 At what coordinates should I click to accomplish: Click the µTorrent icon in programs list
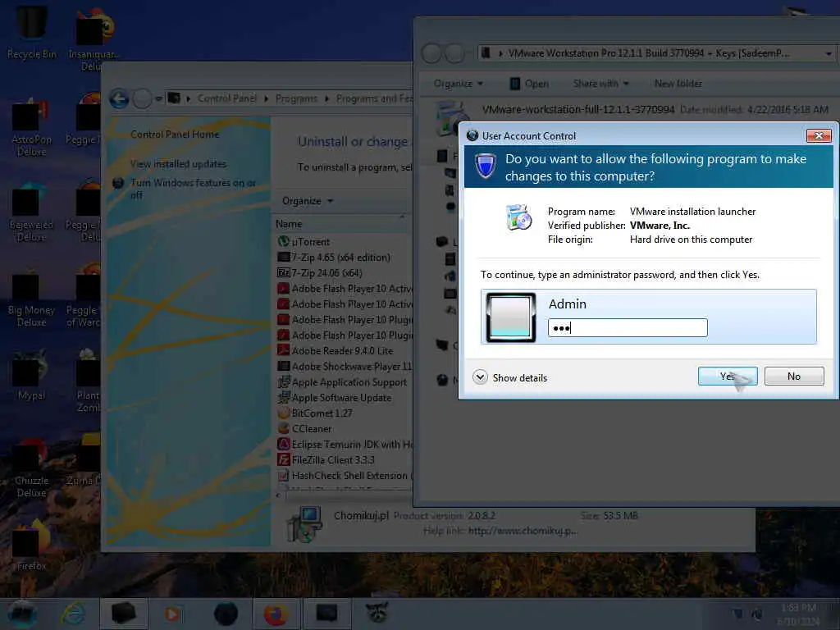pos(283,242)
